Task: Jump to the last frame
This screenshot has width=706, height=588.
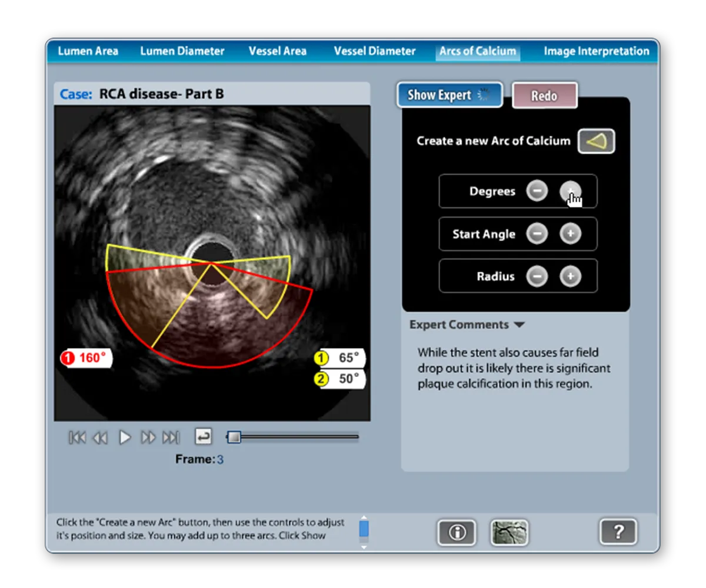Action: (171, 437)
